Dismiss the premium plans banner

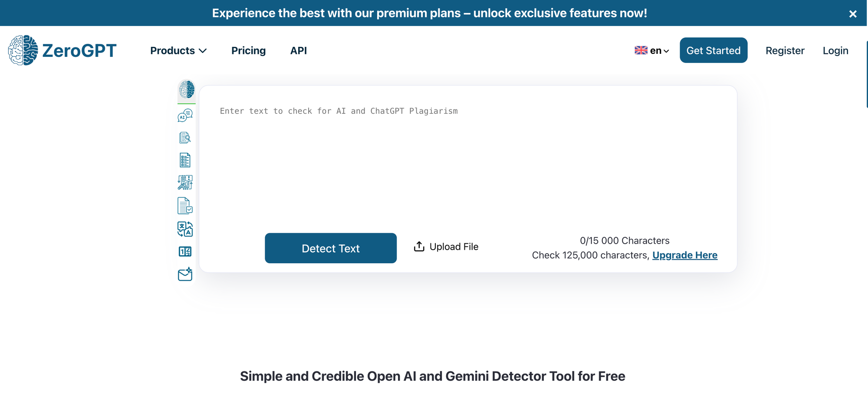(853, 14)
